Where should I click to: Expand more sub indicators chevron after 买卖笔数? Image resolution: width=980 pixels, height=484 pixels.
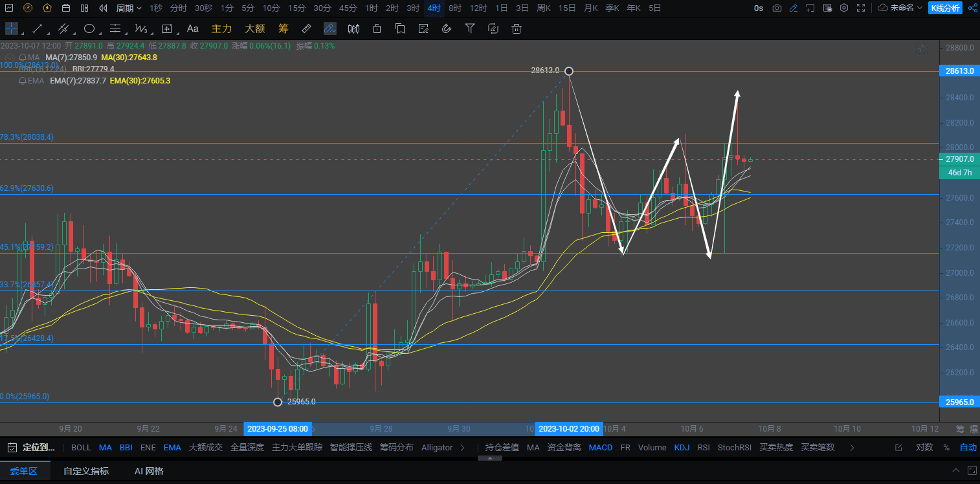click(852, 447)
